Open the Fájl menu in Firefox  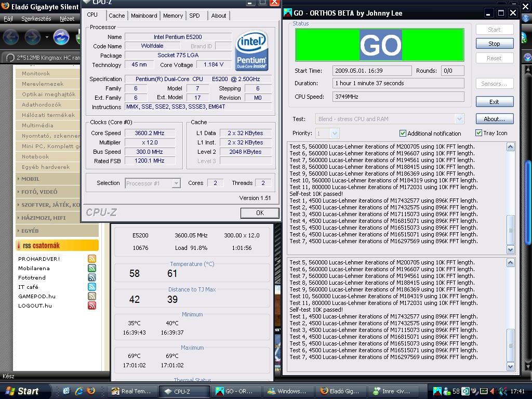[x=8, y=19]
